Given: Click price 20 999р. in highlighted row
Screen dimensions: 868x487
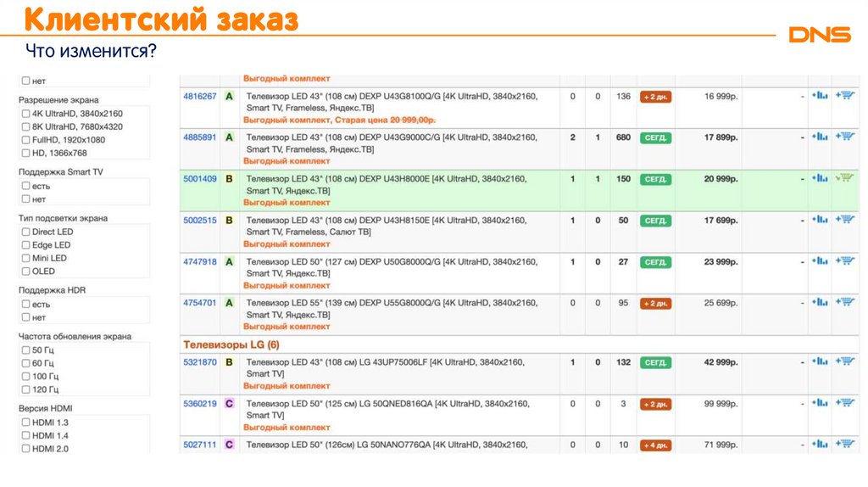Looking at the screenshot, I should click(721, 179).
